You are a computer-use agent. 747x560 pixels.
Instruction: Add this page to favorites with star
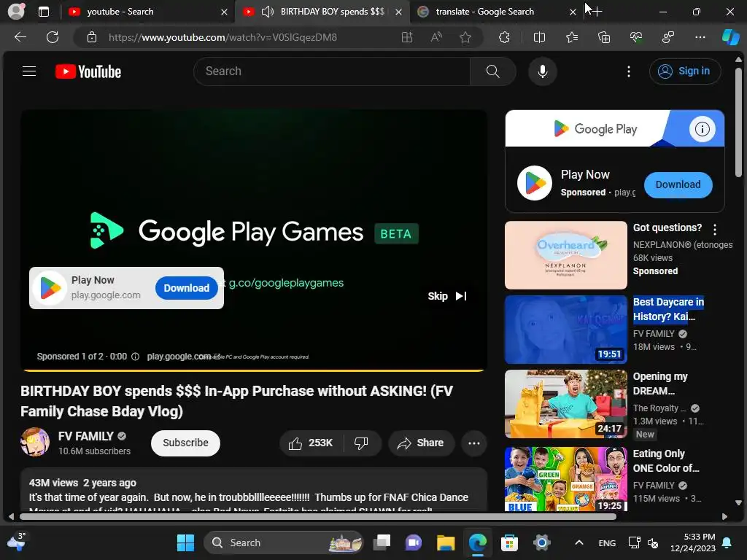click(x=465, y=37)
